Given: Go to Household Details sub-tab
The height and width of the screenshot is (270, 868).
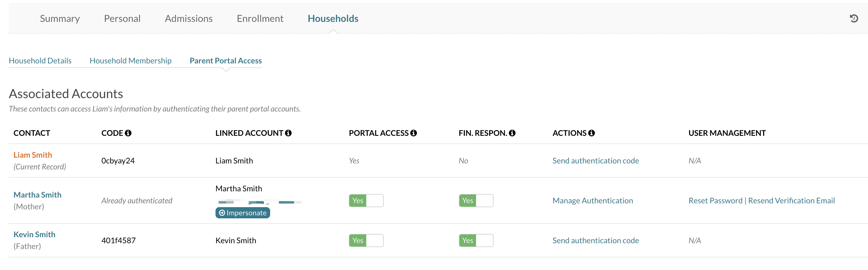Looking at the screenshot, I should pos(40,61).
